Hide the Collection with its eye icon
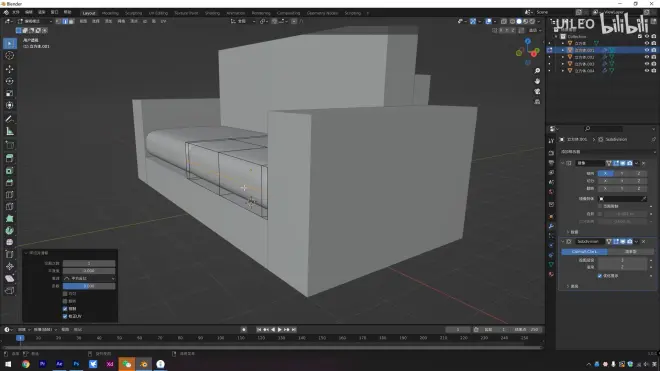 point(647,37)
